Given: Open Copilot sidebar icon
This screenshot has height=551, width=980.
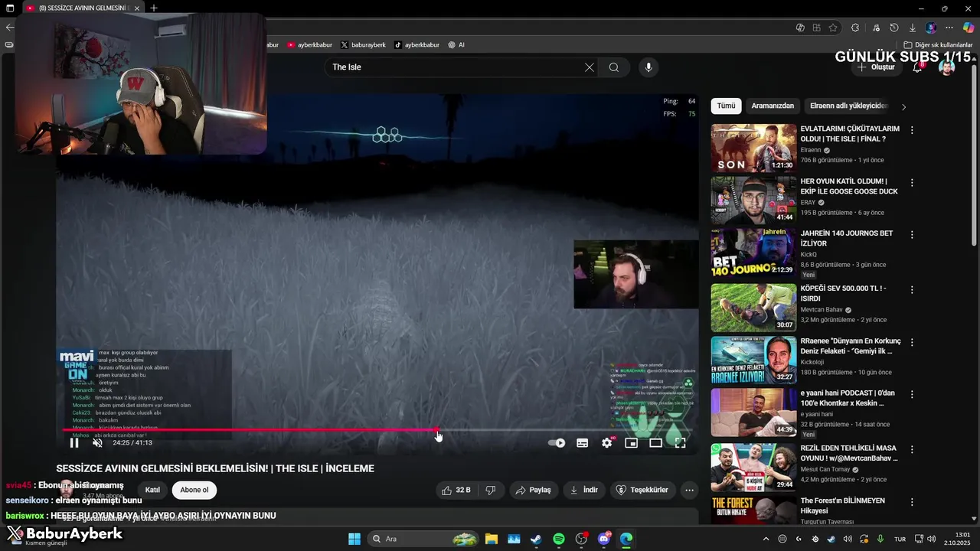Looking at the screenshot, I should (969, 28).
